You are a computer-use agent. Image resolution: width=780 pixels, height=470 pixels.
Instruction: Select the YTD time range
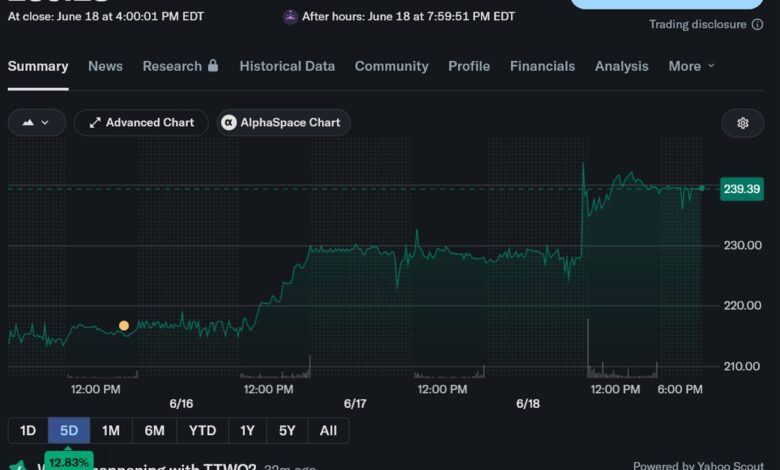[x=202, y=430]
